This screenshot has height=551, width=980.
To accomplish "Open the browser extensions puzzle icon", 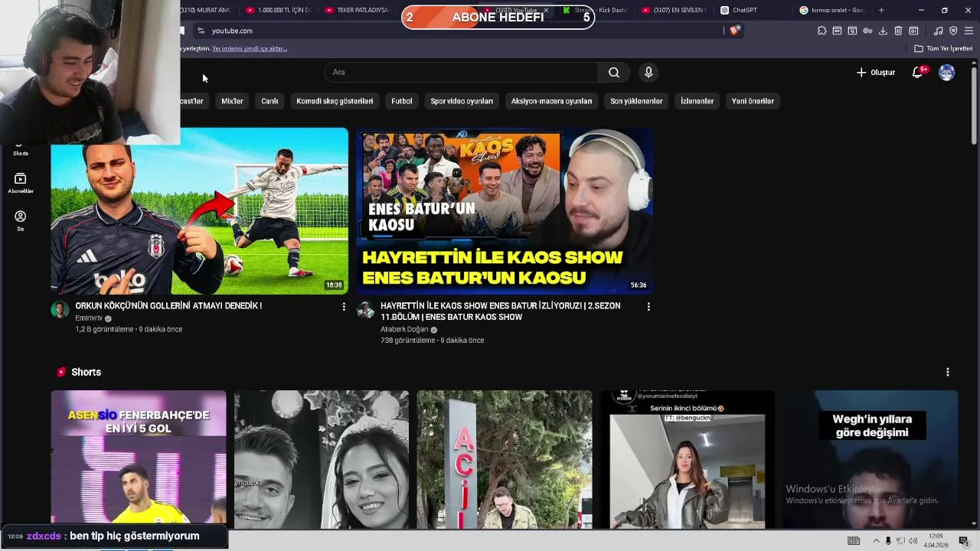I will click(x=822, y=31).
